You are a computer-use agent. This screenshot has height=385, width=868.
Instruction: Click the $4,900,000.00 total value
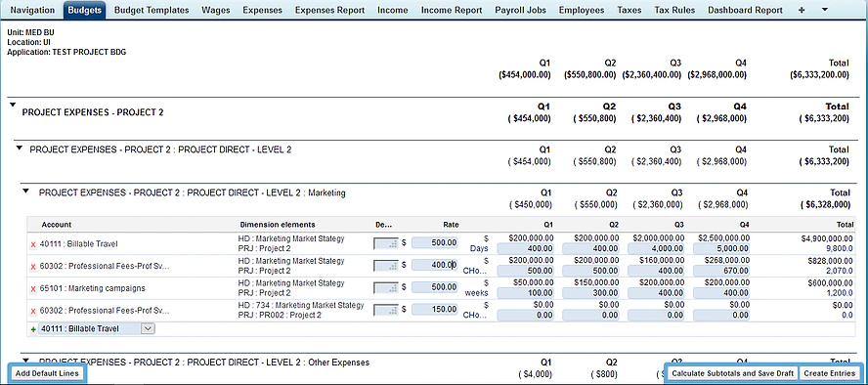click(x=827, y=238)
